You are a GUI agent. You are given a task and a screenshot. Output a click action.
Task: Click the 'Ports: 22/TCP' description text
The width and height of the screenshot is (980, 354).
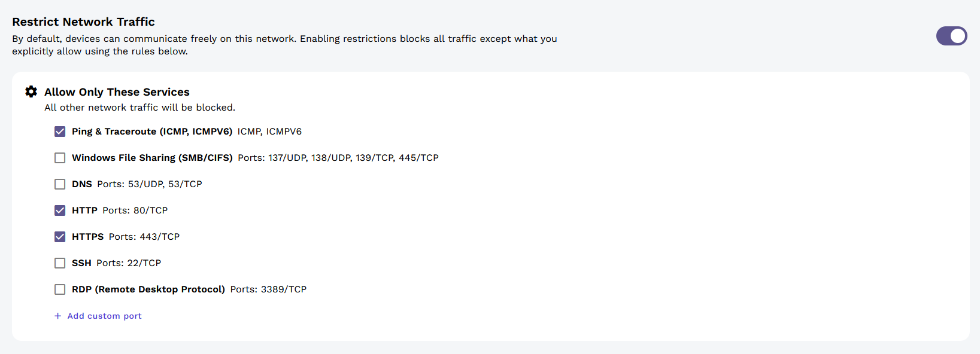[x=129, y=263]
